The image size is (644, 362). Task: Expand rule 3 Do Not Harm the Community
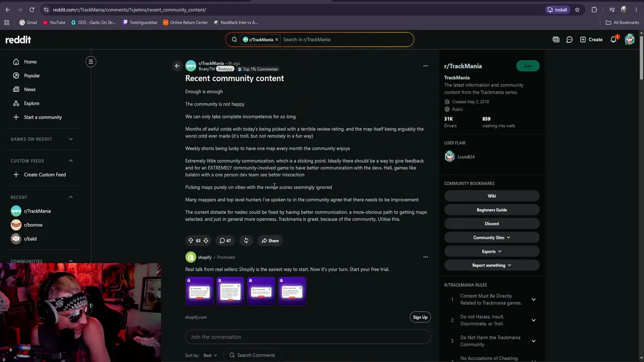coord(533,341)
